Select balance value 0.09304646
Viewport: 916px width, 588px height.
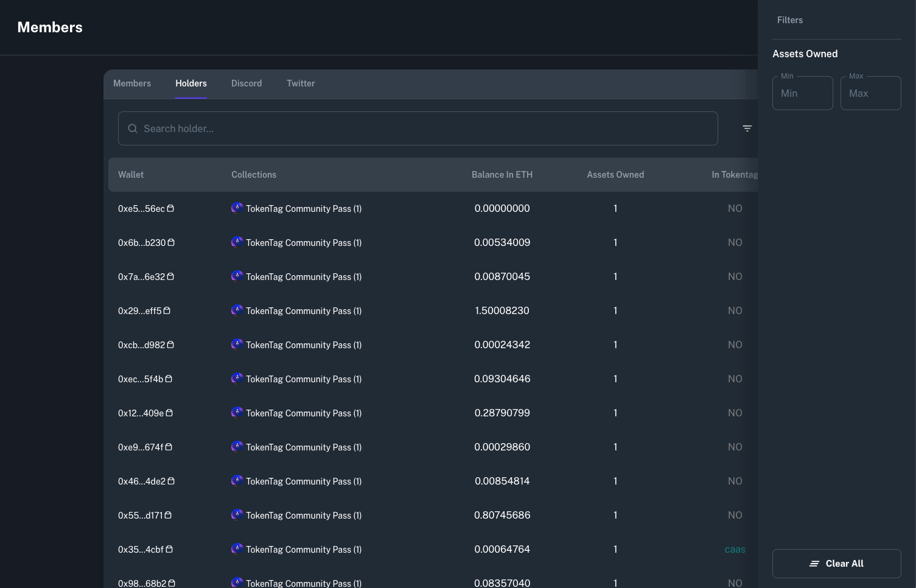tap(502, 379)
